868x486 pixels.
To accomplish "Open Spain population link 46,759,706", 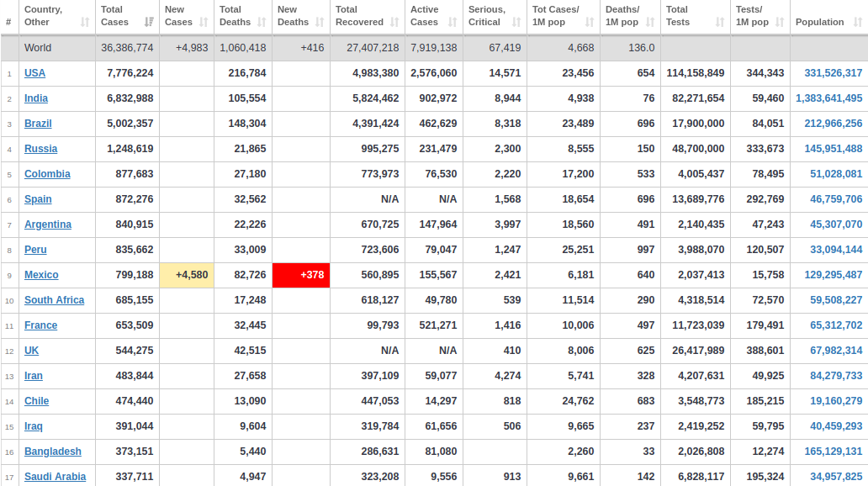I will click(836, 199).
